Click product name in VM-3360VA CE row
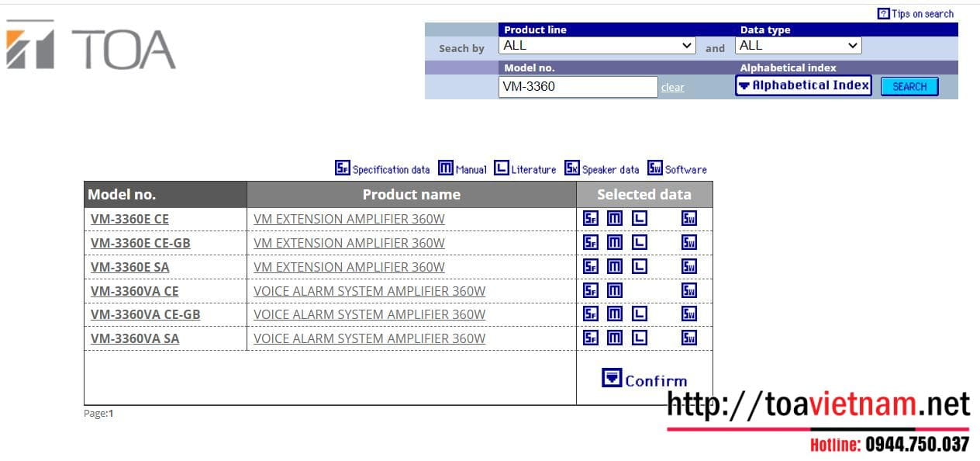 (369, 291)
